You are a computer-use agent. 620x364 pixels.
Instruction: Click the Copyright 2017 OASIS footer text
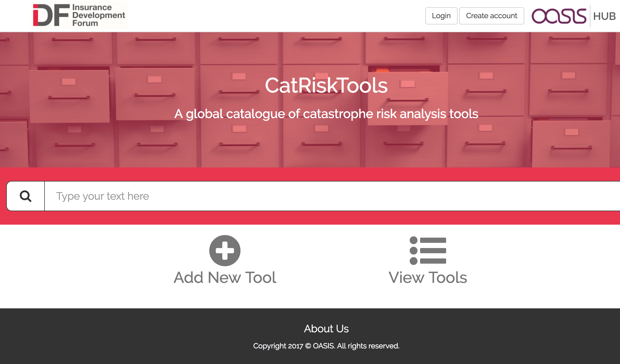326,346
